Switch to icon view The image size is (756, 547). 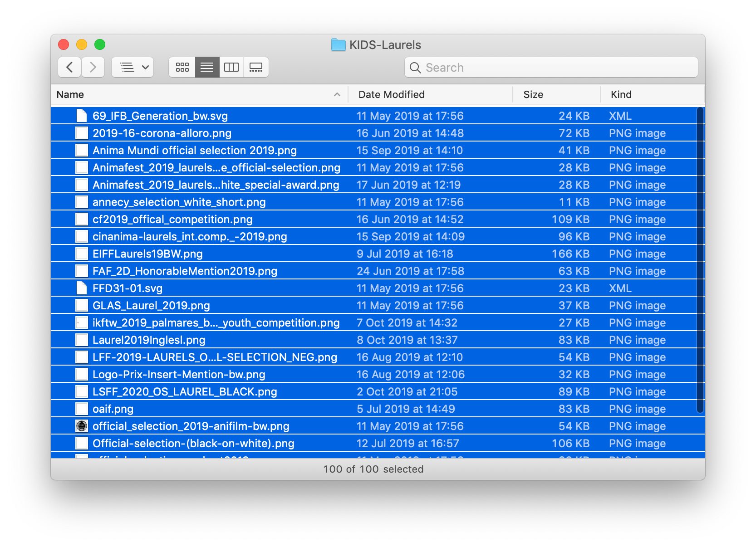(182, 67)
